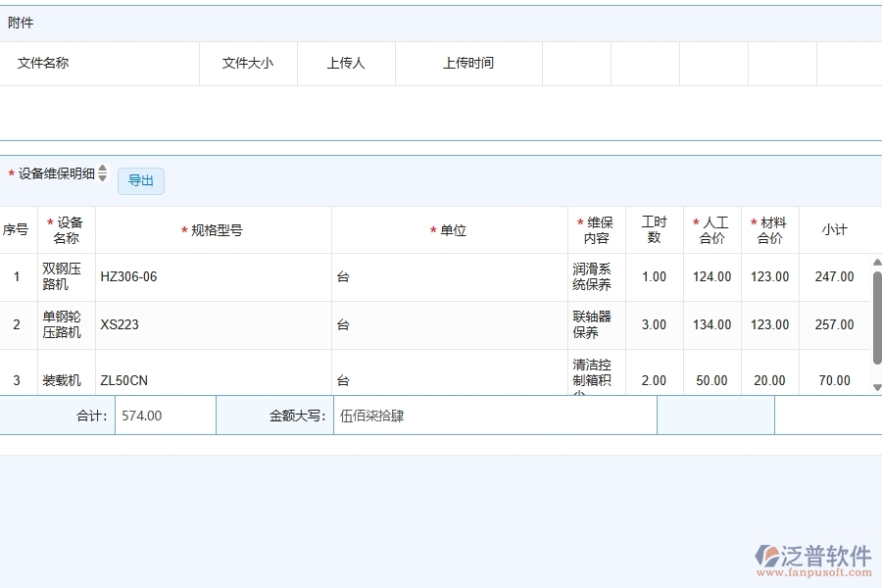882x588 pixels.
Task: Click the 单位 column header
Action: coord(448,229)
